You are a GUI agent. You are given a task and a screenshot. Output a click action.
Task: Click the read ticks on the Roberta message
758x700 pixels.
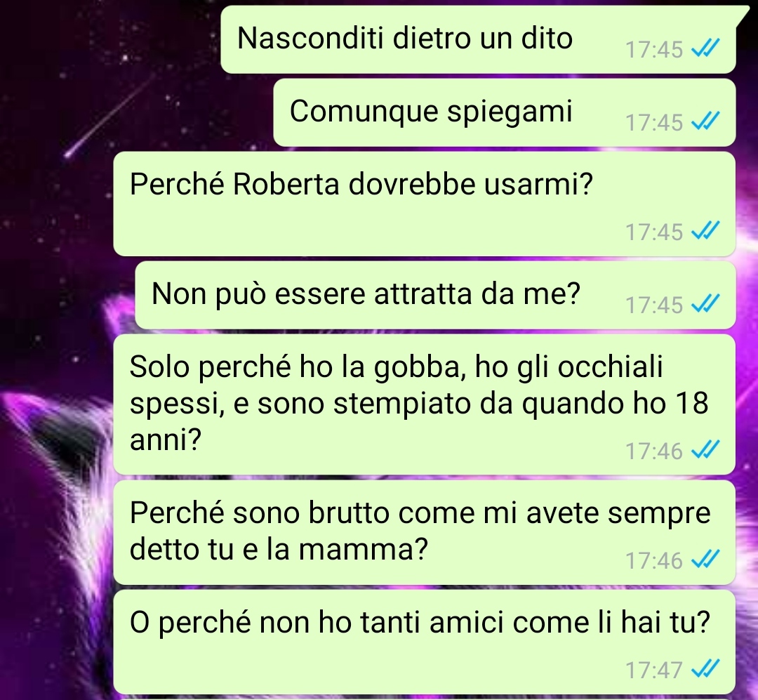click(706, 231)
